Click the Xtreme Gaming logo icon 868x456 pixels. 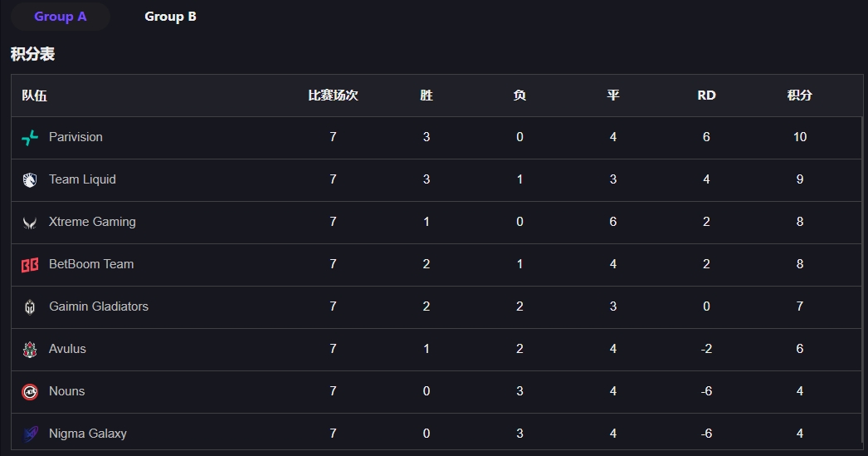click(x=30, y=223)
